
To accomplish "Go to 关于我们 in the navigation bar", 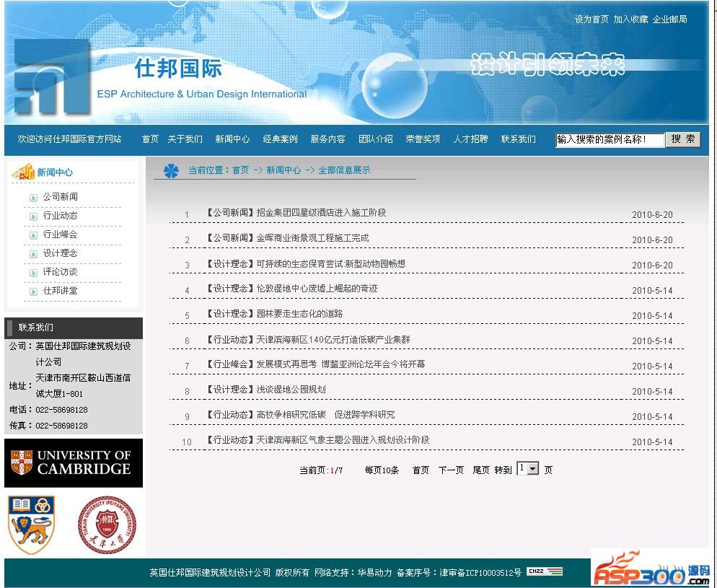I will [x=185, y=139].
